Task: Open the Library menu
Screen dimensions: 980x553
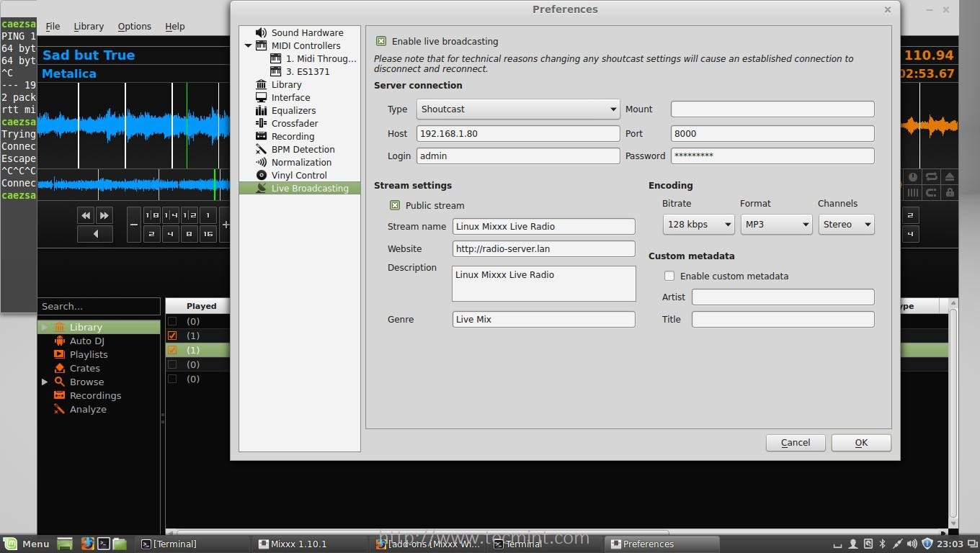Action: [x=89, y=26]
